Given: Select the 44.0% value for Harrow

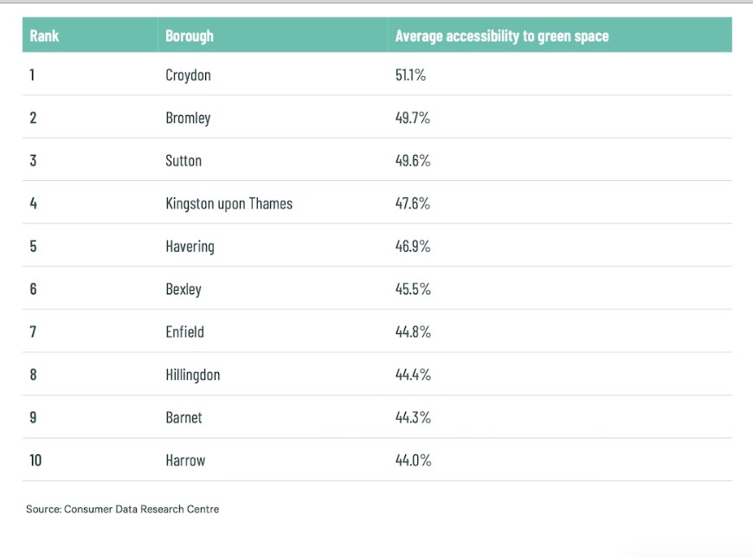Looking at the screenshot, I should click(x=413, y=460).
